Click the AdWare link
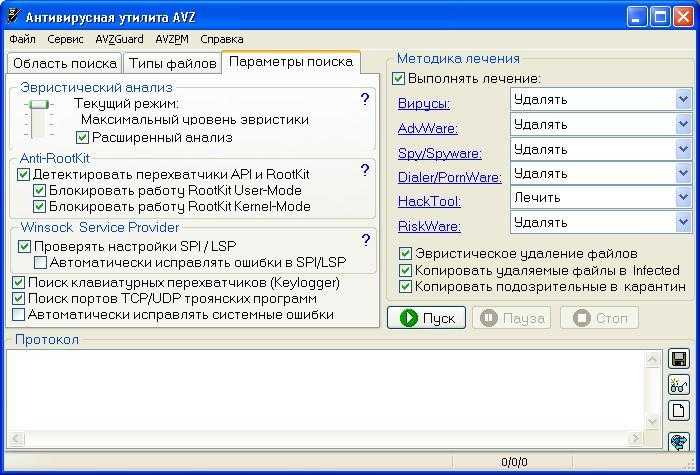The height and width of the screenshot is (475, 700). [428, 129]
